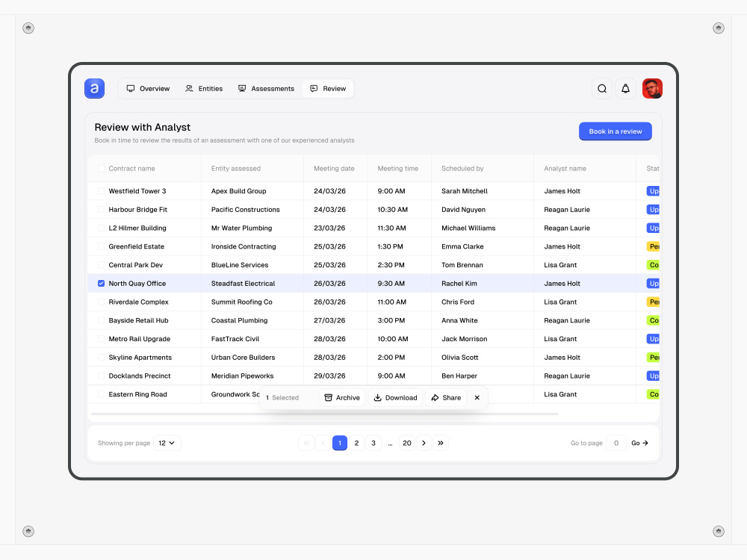Click Mr Water Plumbing cell
Viewport: 747px width, 560px height.
click(241, 228)
